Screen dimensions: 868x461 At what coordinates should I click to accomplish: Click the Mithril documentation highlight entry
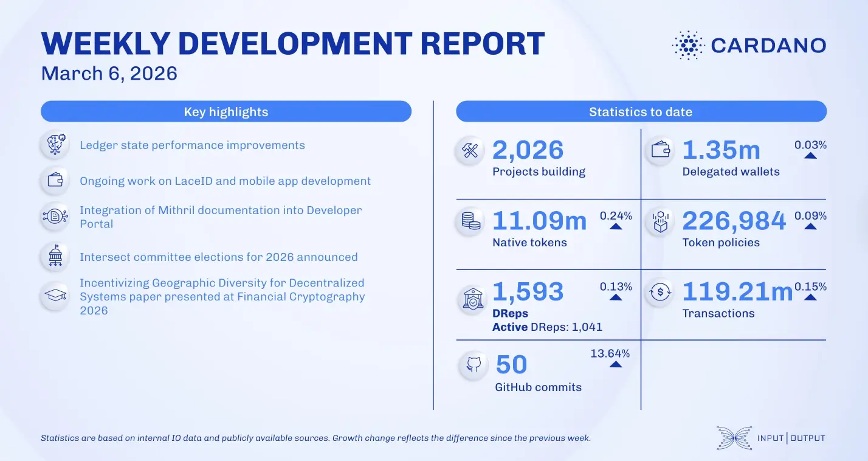[220, 217]
